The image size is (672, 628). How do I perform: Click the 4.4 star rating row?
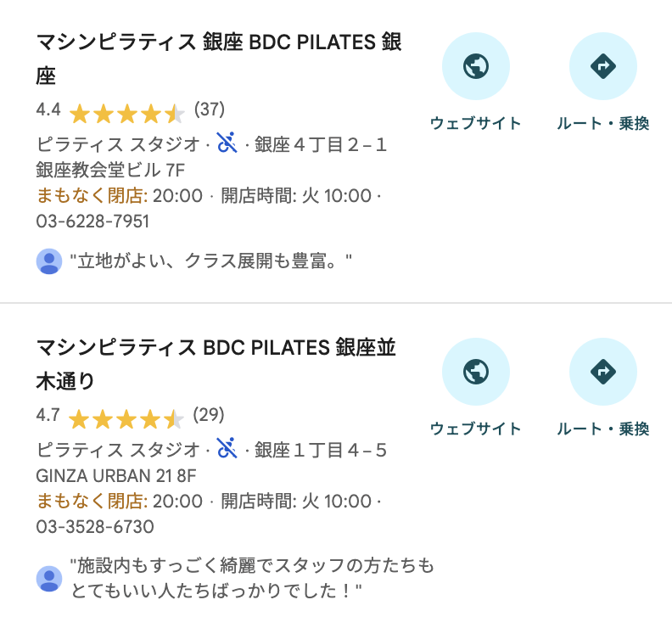(x=126, y=111)
